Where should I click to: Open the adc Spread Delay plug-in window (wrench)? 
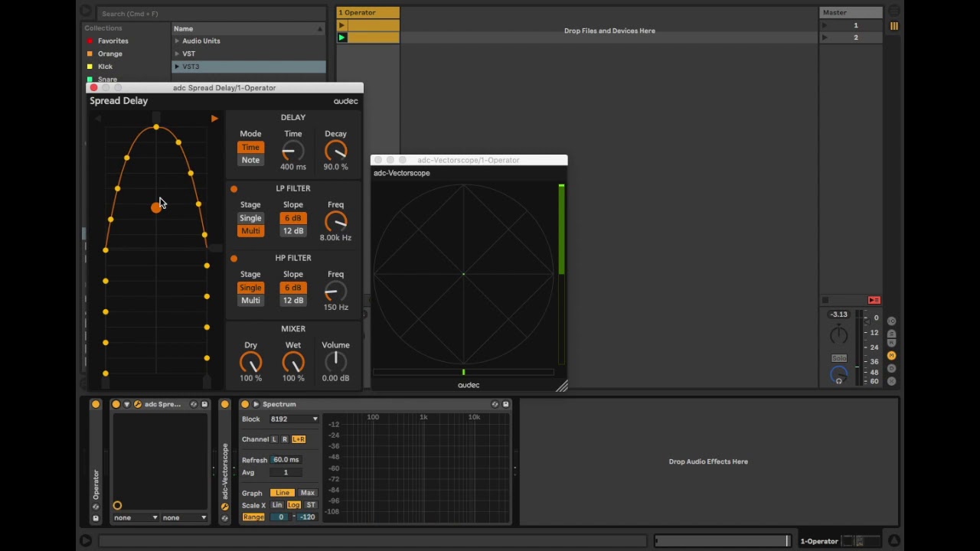(137, 404)
